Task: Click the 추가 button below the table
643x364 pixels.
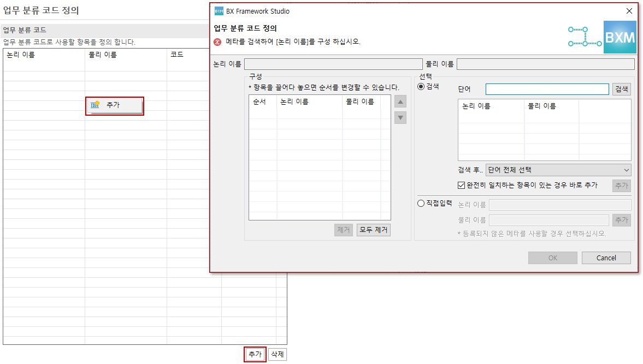Action: (255, 354)
